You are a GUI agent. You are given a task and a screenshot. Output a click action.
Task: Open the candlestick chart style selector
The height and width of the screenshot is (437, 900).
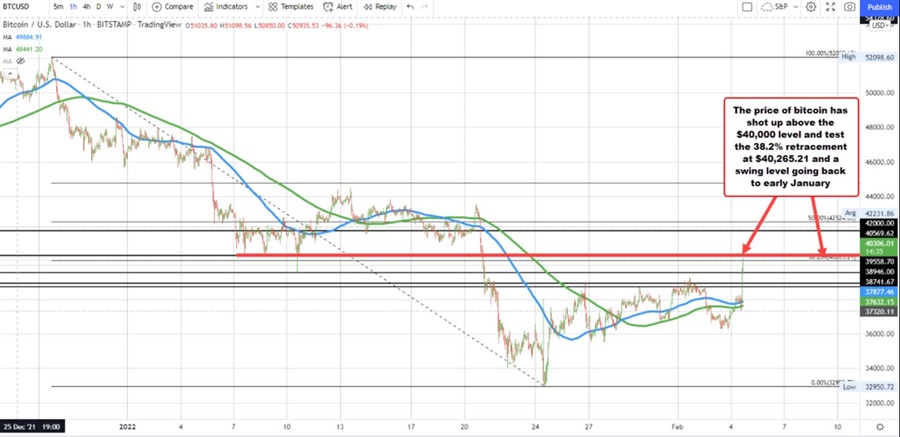click(x=126, y=6)
